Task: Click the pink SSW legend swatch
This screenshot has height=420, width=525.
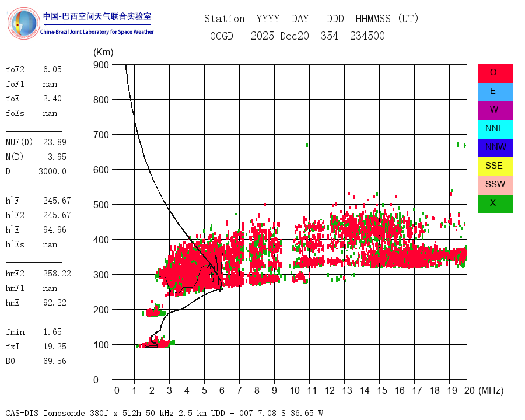Action: 495,185
